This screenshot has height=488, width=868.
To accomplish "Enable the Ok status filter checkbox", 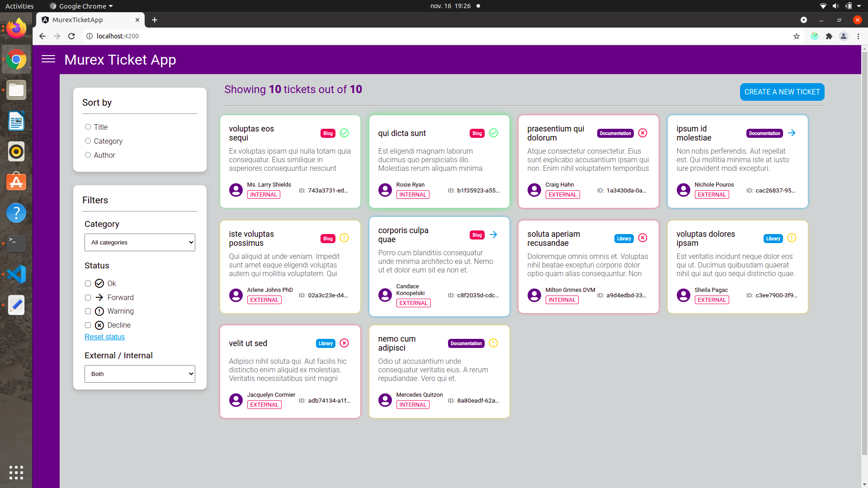I will point(88,283).
